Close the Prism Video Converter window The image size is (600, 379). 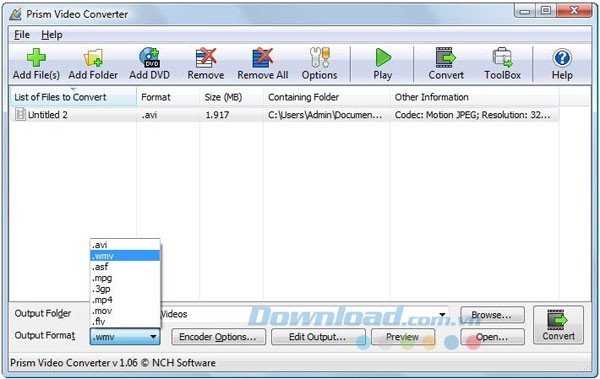[574, 11]
